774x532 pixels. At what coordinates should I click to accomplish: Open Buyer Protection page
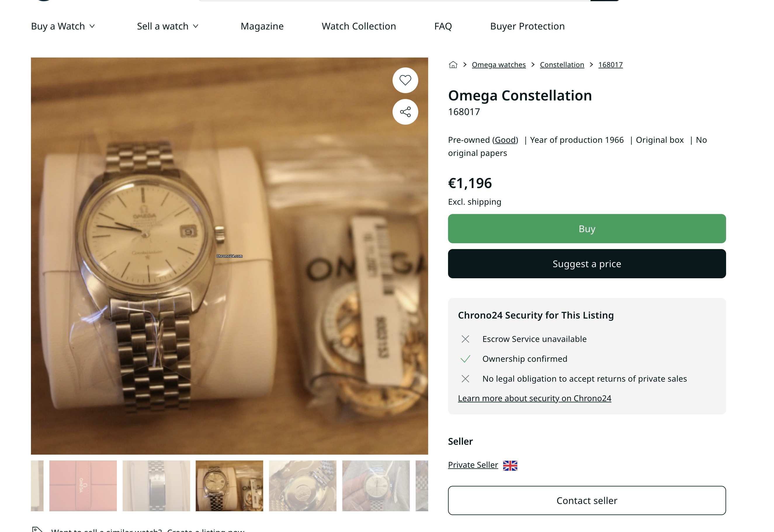(x=527, y=26)
